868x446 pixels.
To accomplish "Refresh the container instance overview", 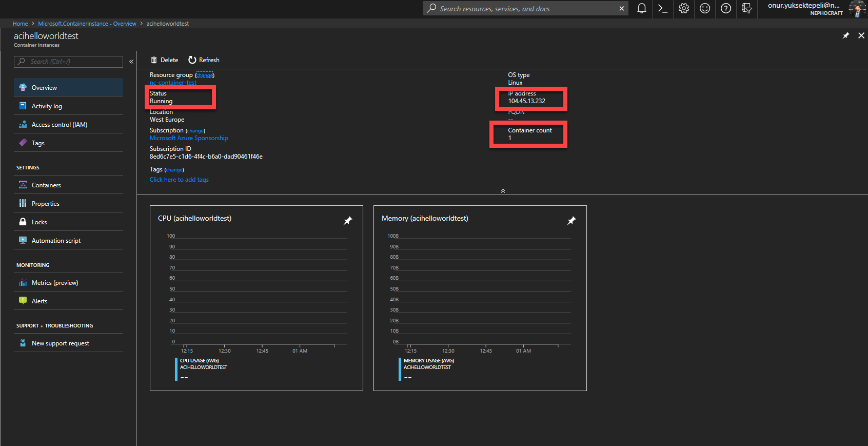I will tap(204, 60).
